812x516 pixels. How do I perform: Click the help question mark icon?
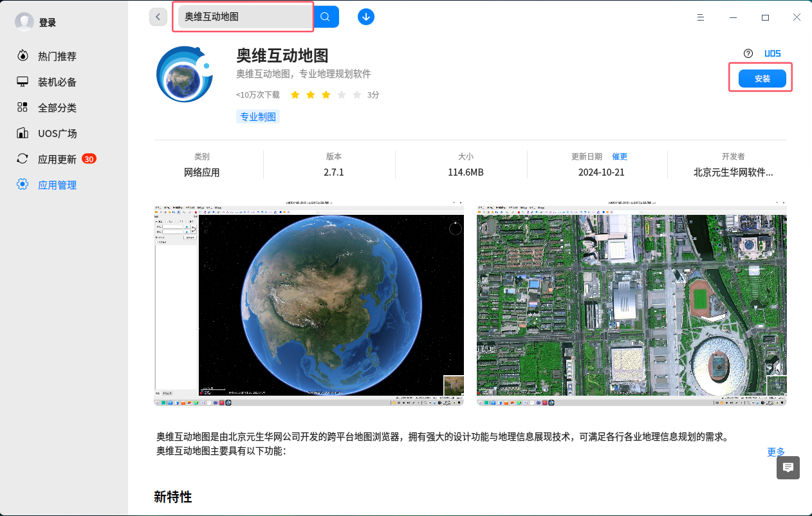click(x=748, y=53)
